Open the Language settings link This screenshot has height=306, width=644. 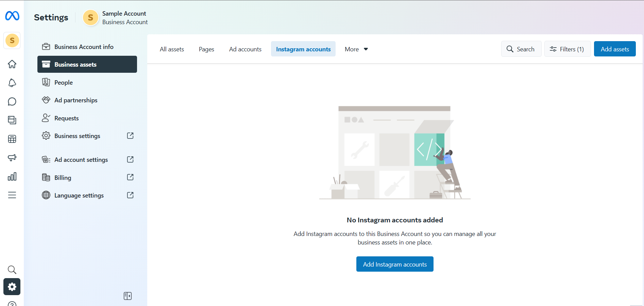pos(87,195)
